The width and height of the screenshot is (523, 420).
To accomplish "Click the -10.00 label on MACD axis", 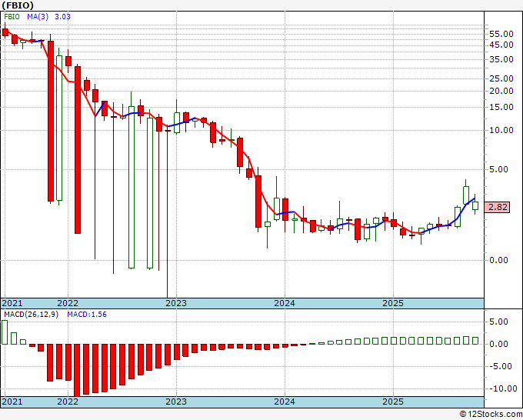I will pyautogui.click(x=502, y=388).
